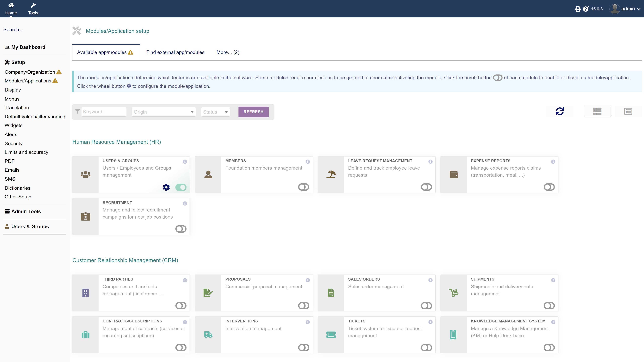Screen dimensions: 644x362
Task: Switch to list view layout icon
Action: (x=628, y=111)
